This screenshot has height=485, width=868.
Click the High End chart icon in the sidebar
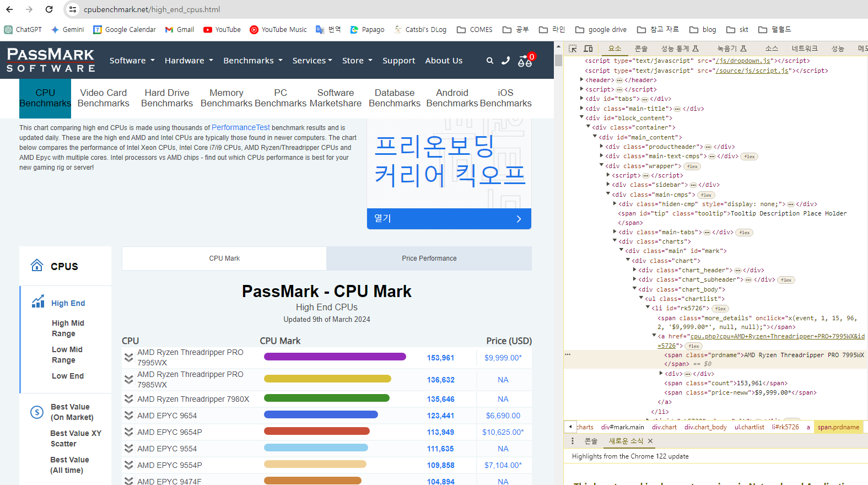[x=37, y=301]
